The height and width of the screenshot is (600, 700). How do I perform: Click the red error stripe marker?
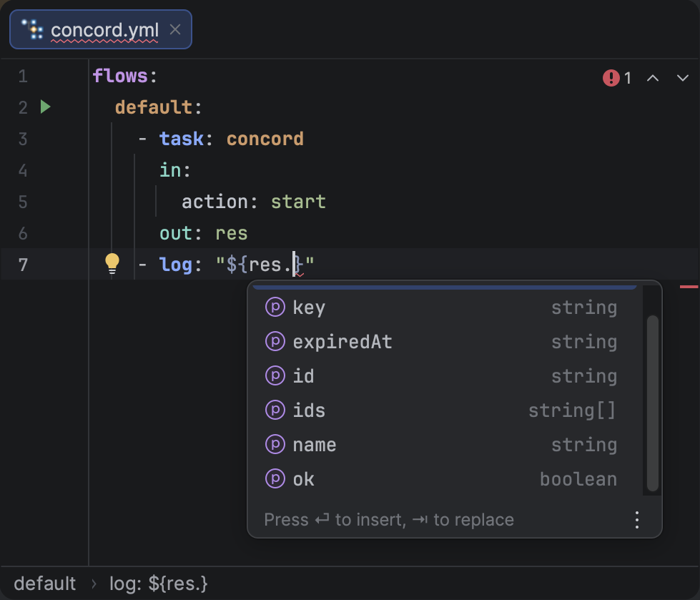pyautogui.click(x=689, y=287)
